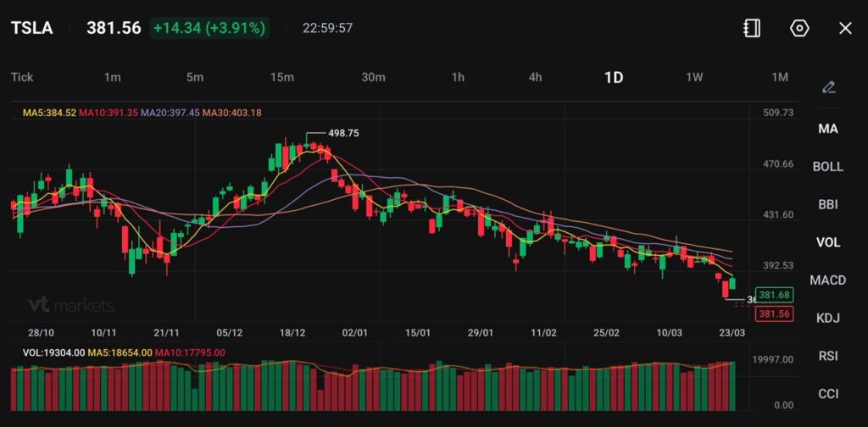
Task: Show the BBI indicator
Action: coord(828,204)
